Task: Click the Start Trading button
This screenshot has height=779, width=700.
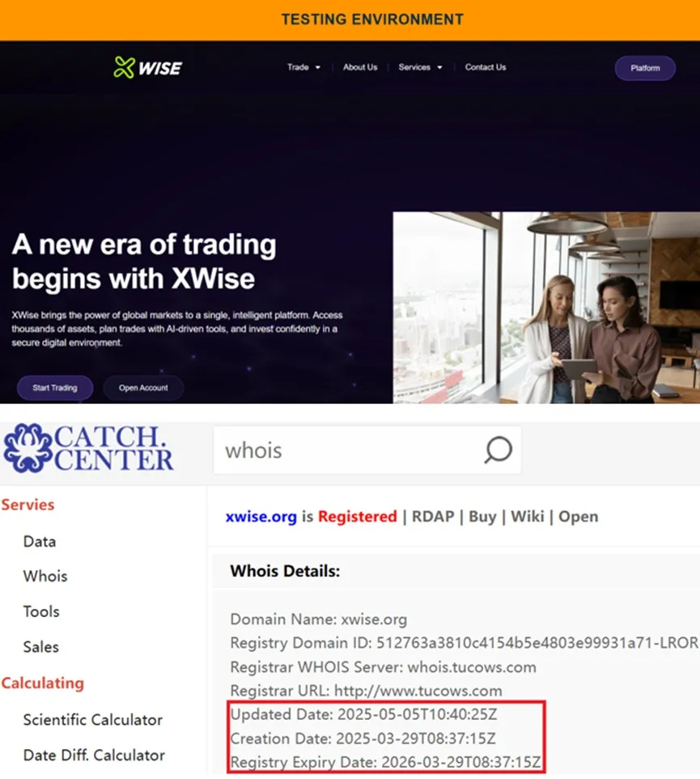Action: point(55,388)
